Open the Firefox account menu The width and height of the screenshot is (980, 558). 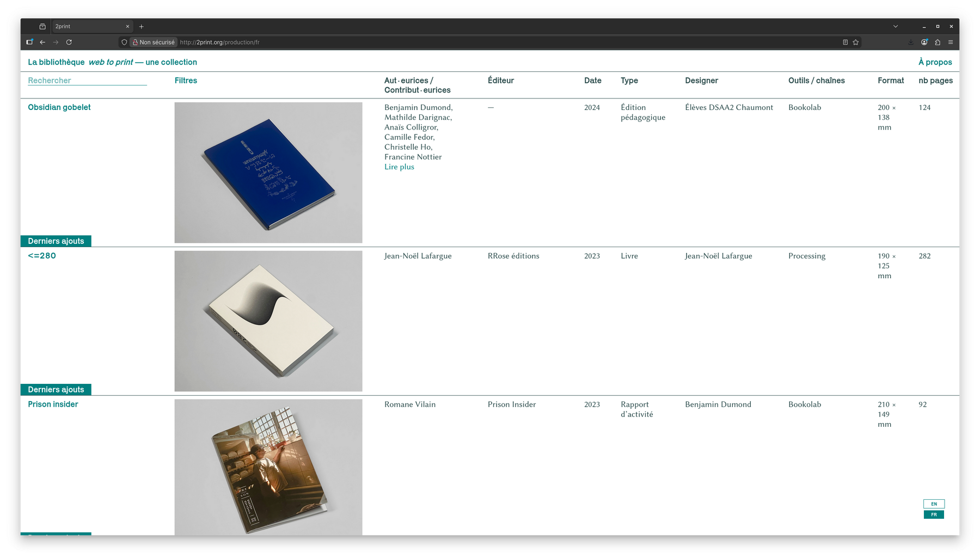click(924, 42)
